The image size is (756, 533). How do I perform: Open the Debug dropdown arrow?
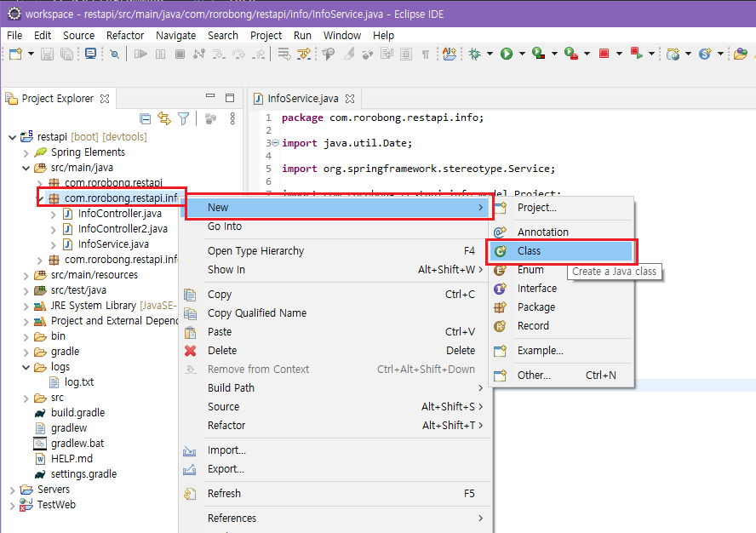pos(490,54)
